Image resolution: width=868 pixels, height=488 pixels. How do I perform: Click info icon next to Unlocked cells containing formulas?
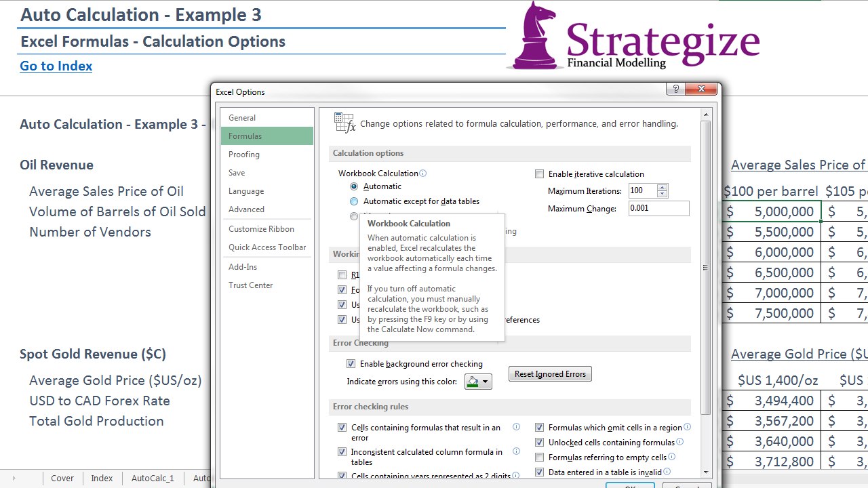[x=679, y=443]
